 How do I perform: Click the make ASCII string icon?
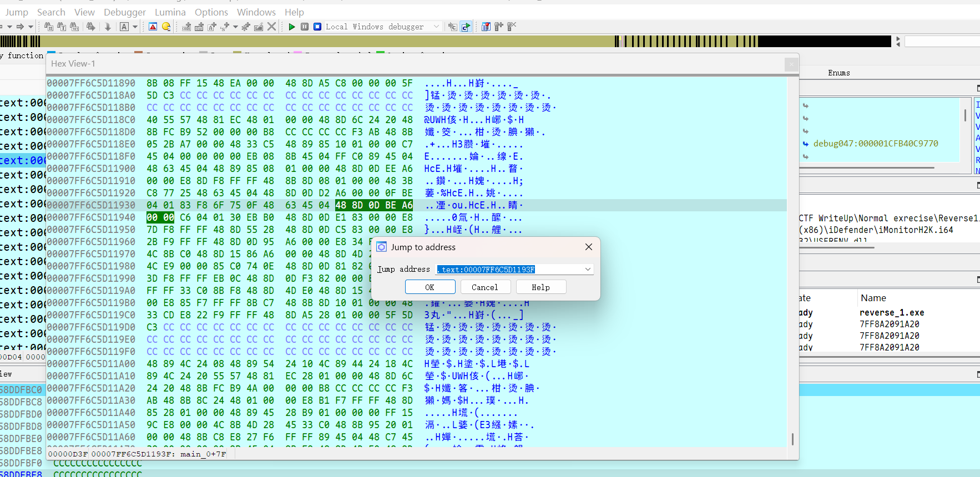(x=212, y=27)
